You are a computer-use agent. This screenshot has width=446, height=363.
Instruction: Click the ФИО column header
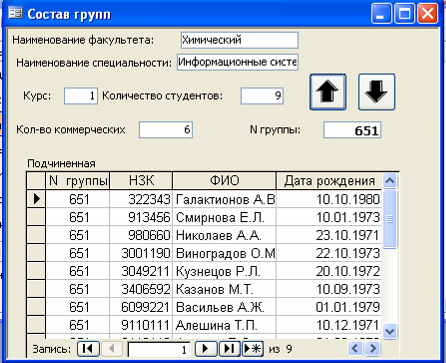click(x=224, y=181)
